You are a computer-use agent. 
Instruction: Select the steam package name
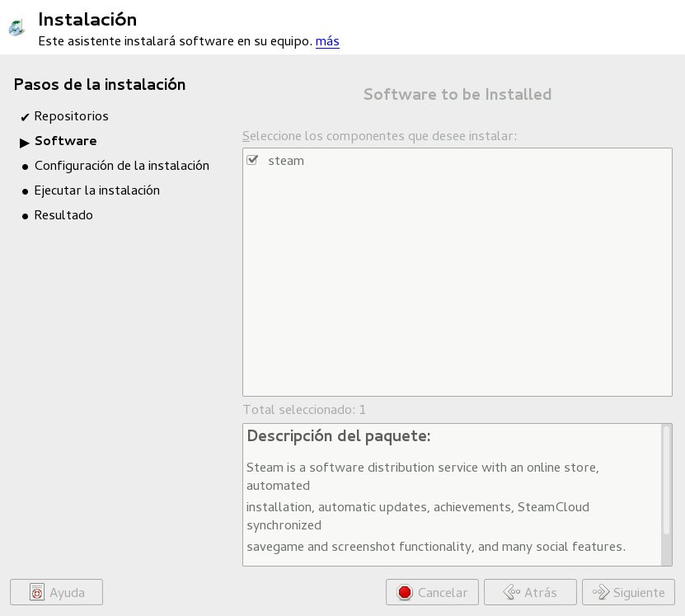(286, 161)
